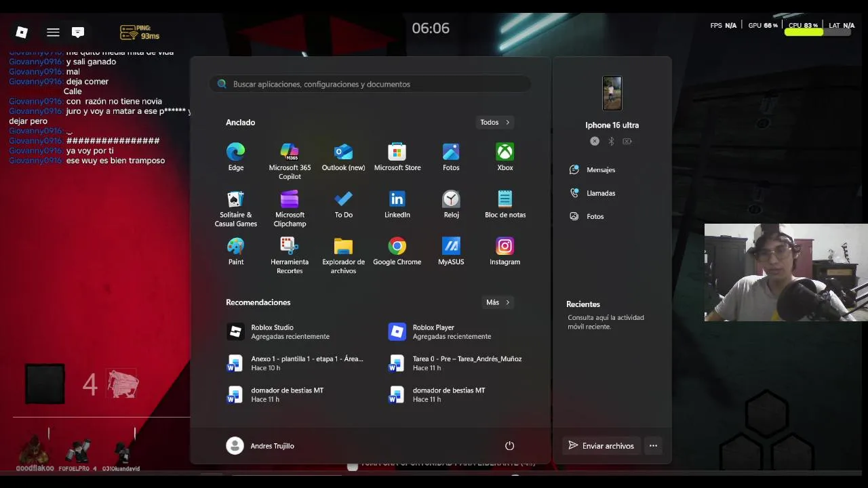Screen dimensions: 868x488
Task: Click chat message 'ya voy por ti'
Action: pyautogui.click(x=90, y=150)
